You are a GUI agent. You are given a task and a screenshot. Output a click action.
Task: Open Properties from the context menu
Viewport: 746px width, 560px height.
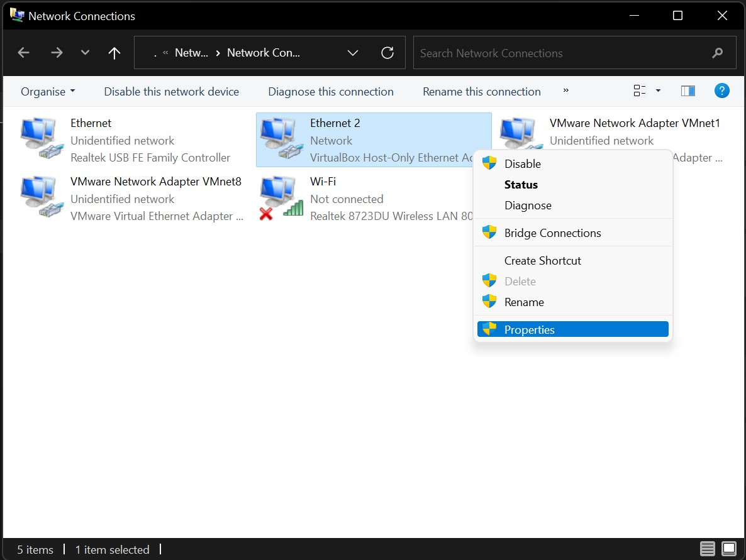tap(573, 329)
